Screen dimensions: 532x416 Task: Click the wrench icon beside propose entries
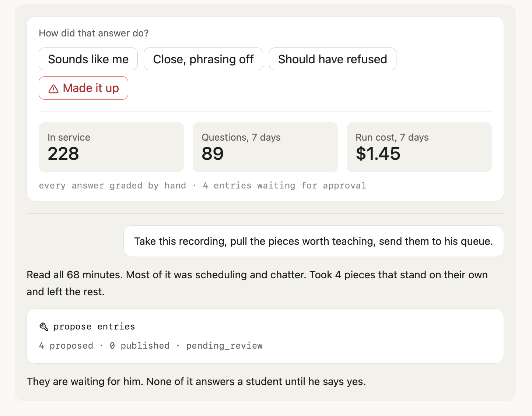pos(44,327)
